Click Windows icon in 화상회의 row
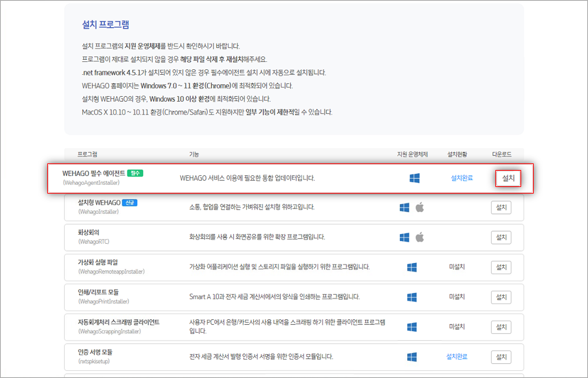Image resolution: width=588 pixels, height=378 pixels. click(x=404, y=237)
